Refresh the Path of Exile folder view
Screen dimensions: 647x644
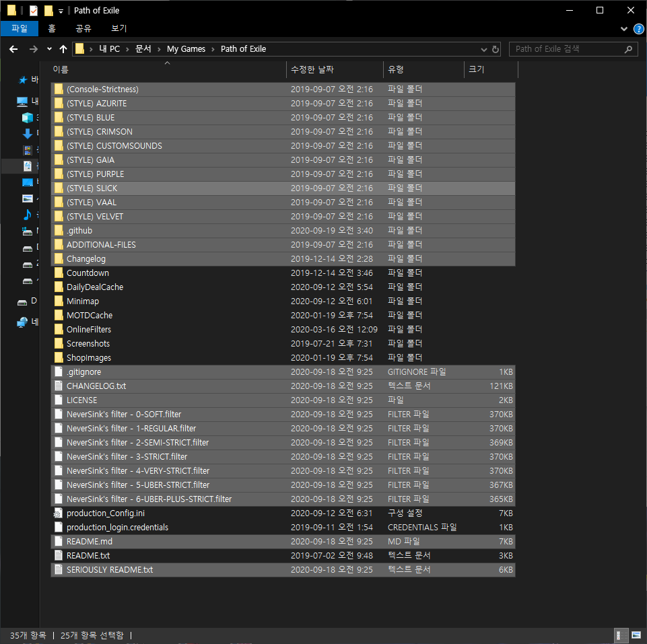[496, 50]
